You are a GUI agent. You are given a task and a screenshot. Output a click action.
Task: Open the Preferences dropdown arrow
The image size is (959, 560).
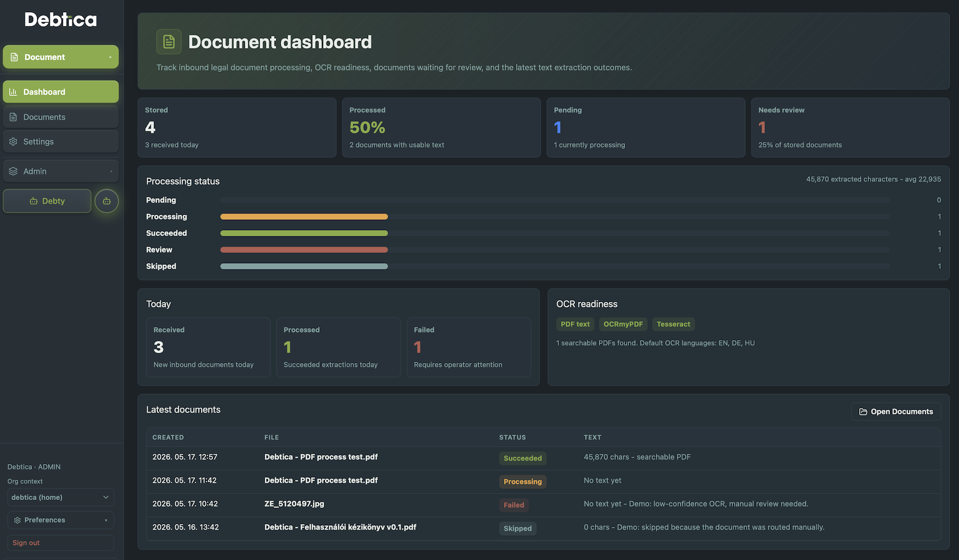[106, 520]
